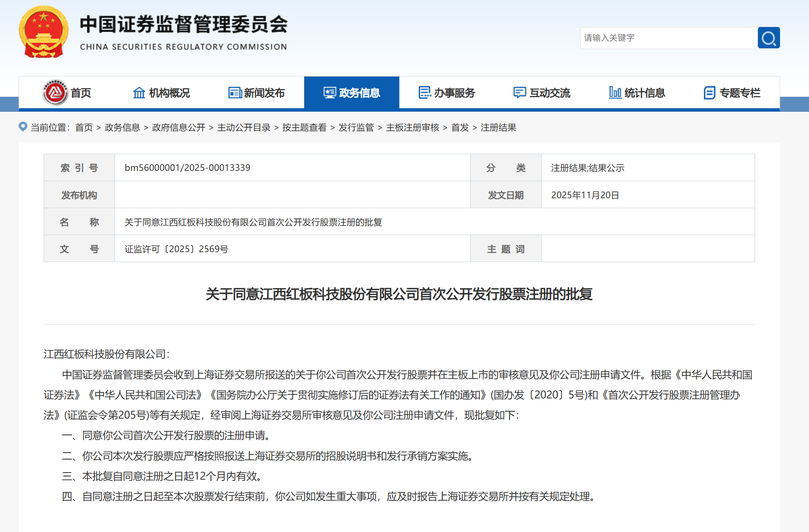809x532 pixels.
Task: Open 主板注册审核 breadcrumb link
Action: [412, 128]
